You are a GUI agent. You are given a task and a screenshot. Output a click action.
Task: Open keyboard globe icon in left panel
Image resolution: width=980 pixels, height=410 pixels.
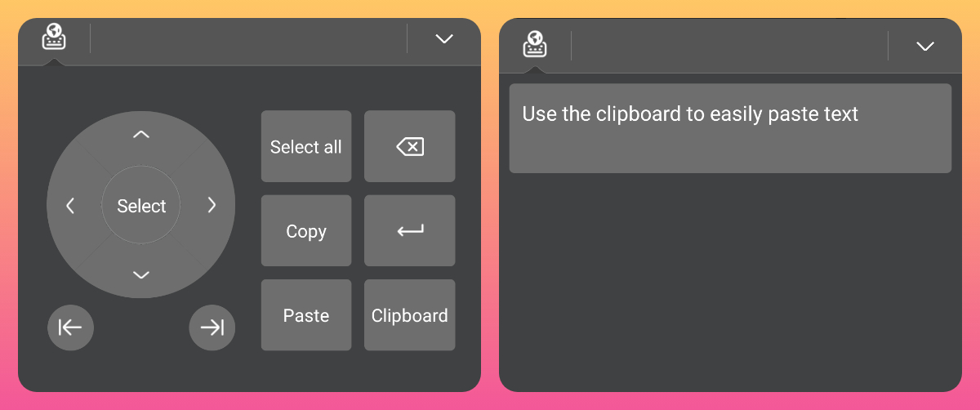[x=54, y=38]
